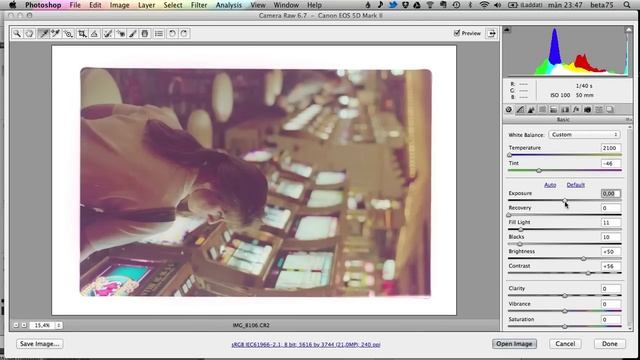Click the zoom percentage field
Screen dimensions: 640x360
pyautogui.click(x=42, y=325)
